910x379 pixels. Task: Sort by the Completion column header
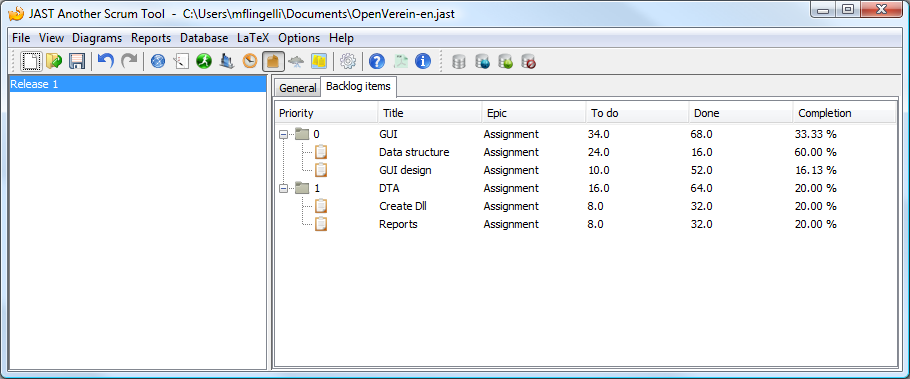coord(844,113)
